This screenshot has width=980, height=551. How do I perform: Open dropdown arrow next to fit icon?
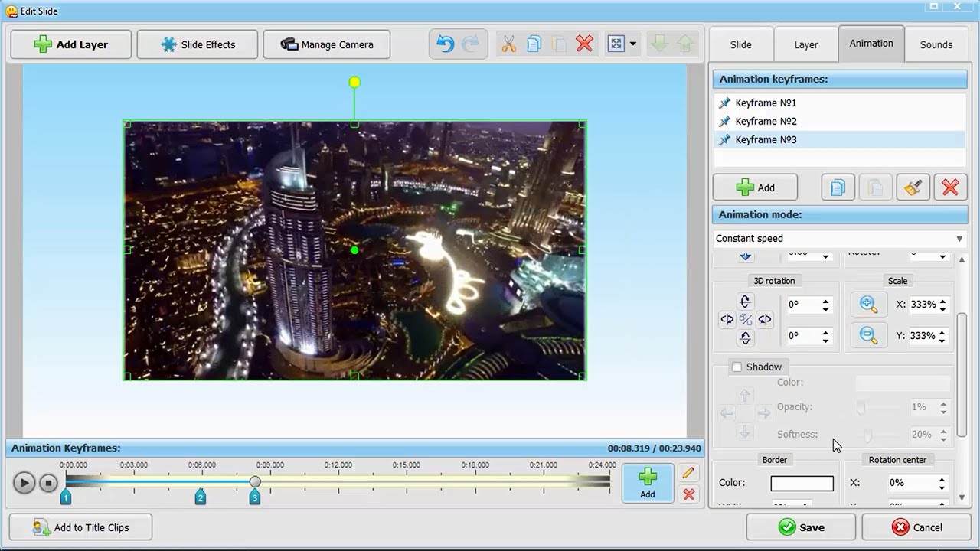pyautogui.click(x=632, y=44)
